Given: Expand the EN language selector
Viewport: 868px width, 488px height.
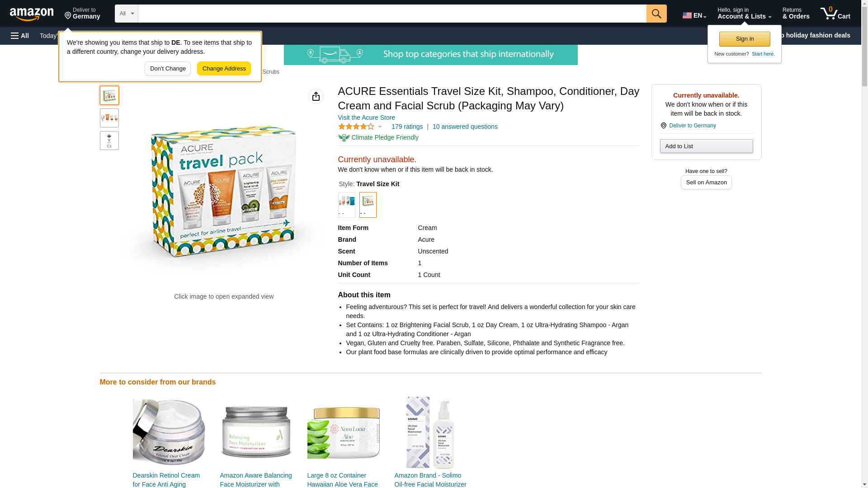Looking at the screenshot, I should point(694,15).
